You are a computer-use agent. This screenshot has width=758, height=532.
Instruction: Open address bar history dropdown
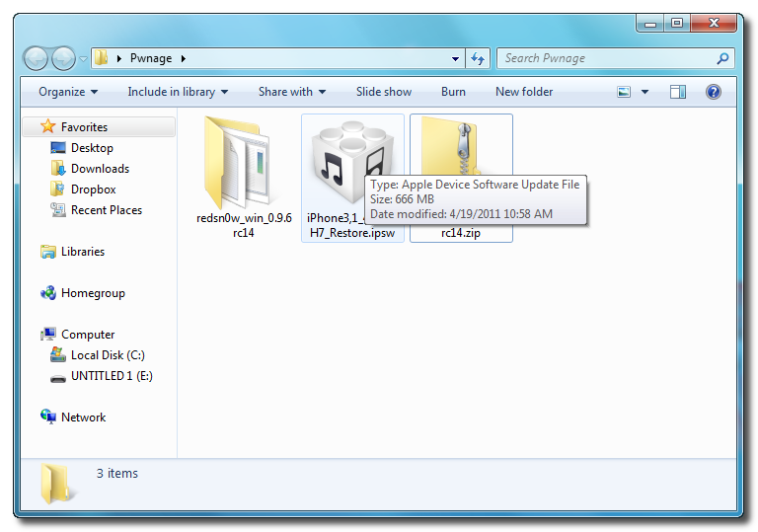(455, 58)
